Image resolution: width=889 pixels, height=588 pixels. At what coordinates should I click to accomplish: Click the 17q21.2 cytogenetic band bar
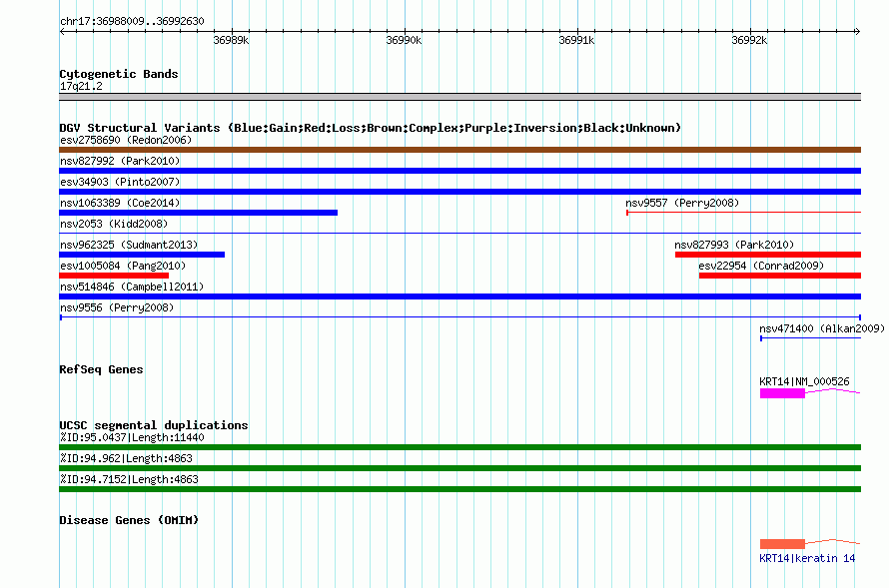[459, 97]
